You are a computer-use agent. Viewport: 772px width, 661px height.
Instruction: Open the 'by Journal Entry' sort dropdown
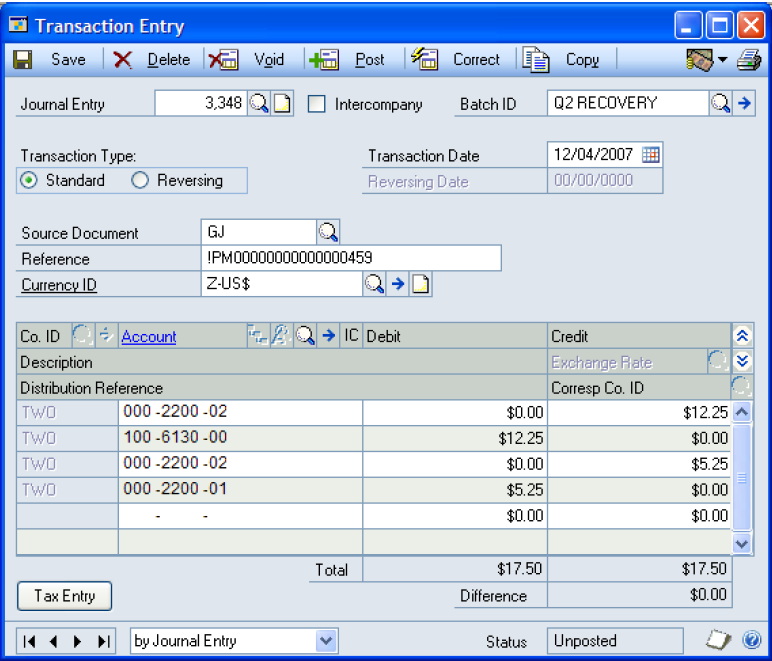(326, 641)
